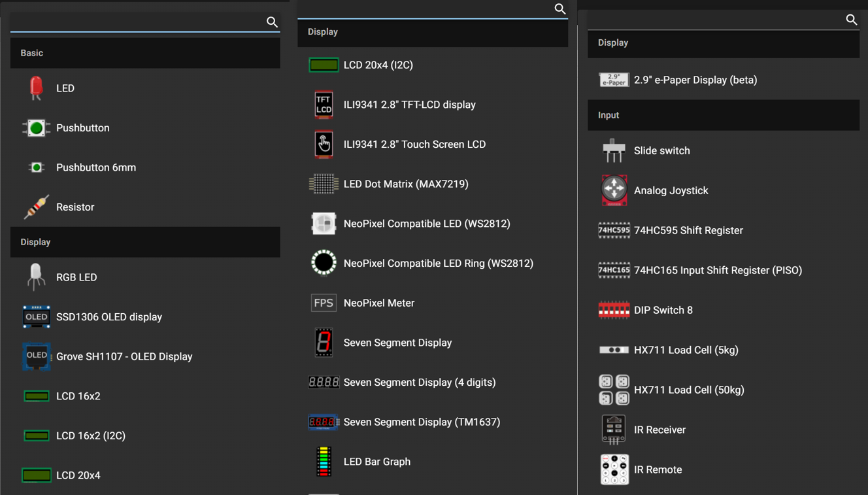Click the Basic category header
Viewport: 868px width, 495px height.
(145, 53)
